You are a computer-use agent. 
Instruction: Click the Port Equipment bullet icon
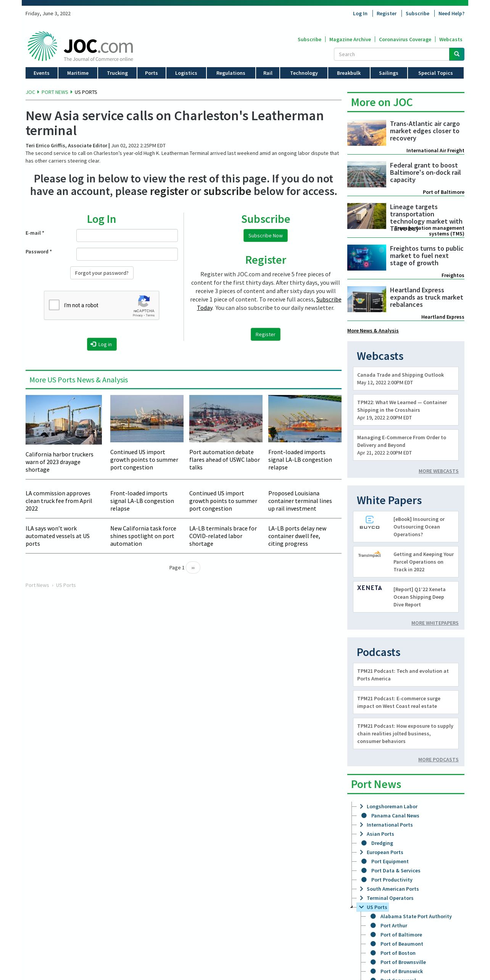pos(364,861)
